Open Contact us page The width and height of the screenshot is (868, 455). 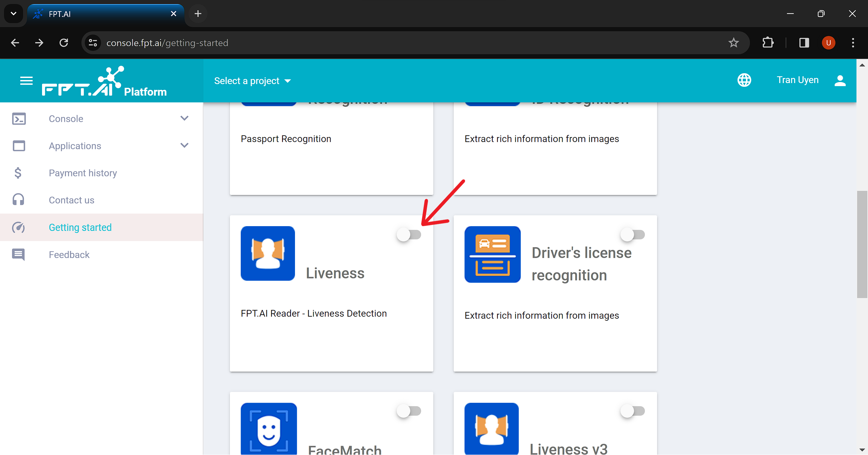102,200
